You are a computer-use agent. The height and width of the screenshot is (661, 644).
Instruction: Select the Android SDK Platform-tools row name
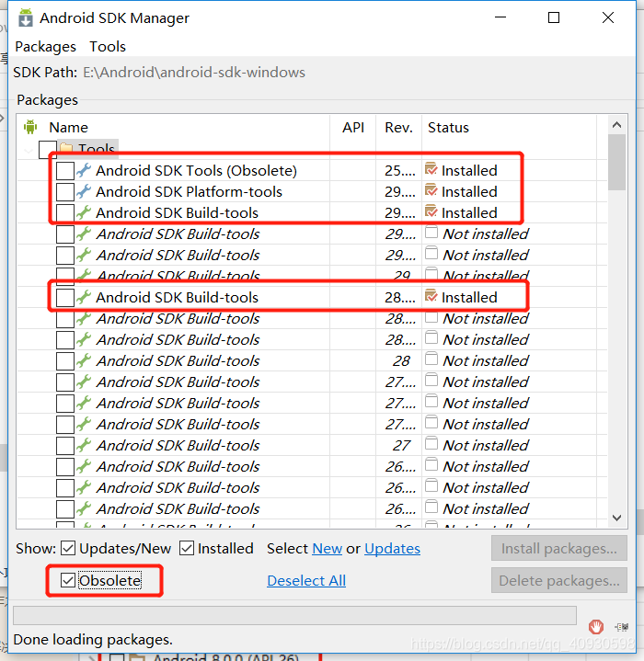pos(189,192)
